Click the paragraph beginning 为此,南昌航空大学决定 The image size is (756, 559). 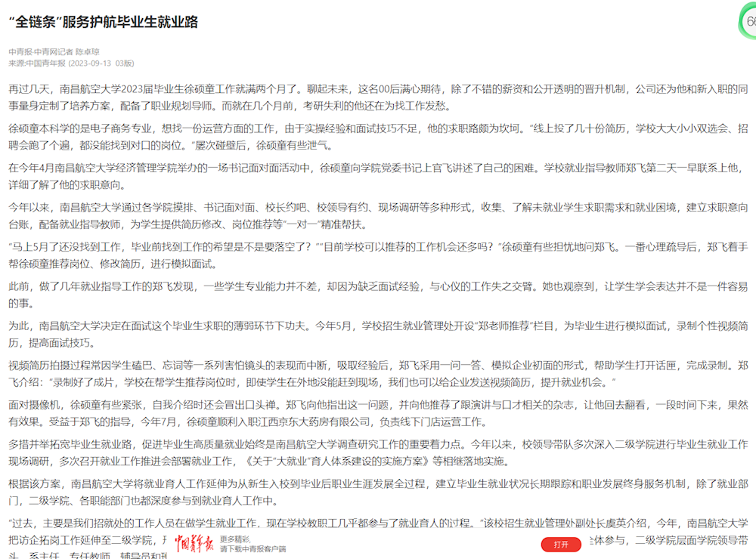click(378, 334)
